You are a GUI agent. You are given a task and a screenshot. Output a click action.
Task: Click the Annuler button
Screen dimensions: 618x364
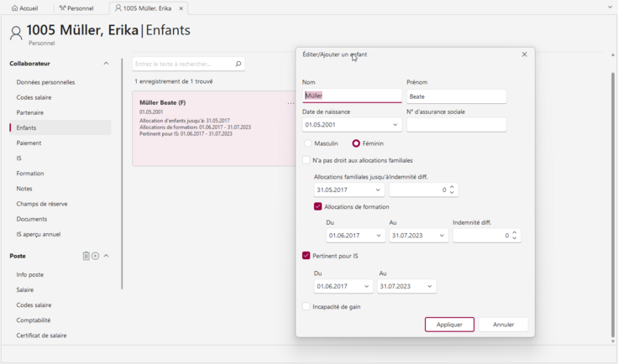pos(503,325)
